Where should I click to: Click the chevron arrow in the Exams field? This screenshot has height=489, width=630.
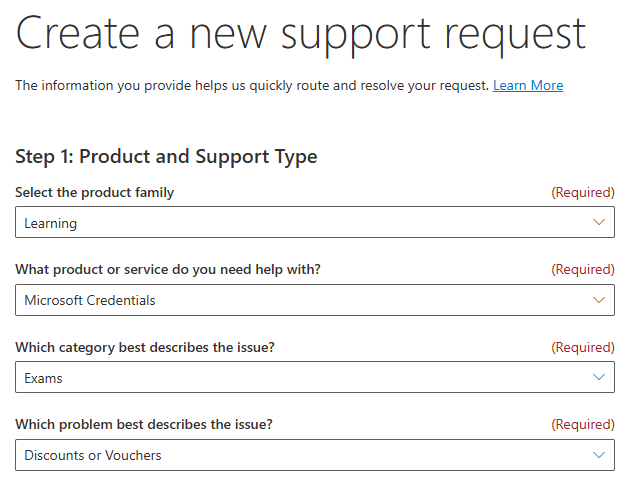[x=599, y=377]
